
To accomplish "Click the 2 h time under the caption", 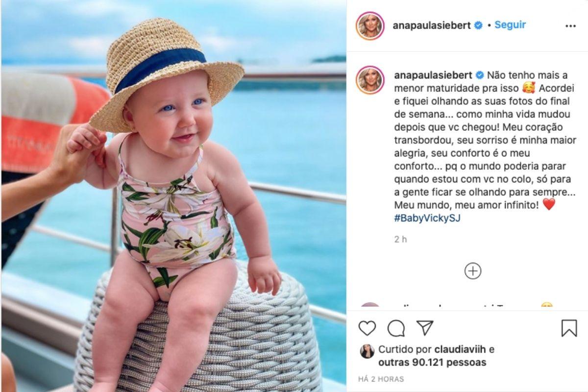I will [x=400, y=240].
